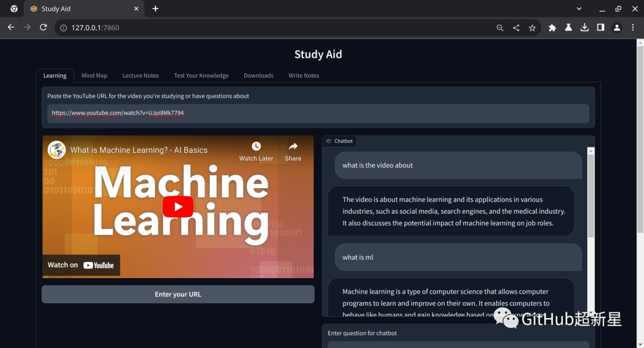The image size is (644, 348).
Task: Open the tab search chevron
Action: (579, 8)
